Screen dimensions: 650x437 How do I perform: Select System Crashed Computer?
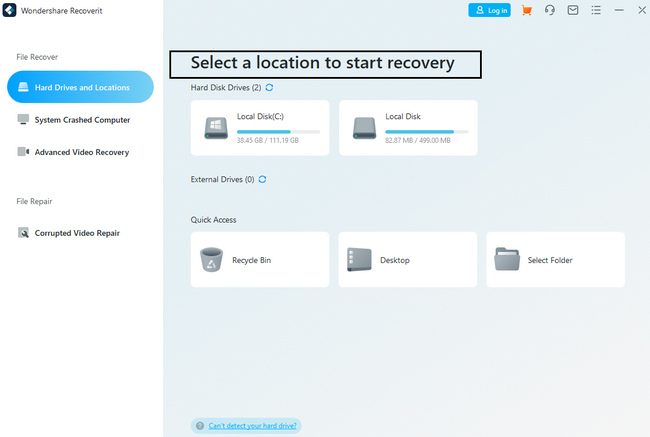pos(80,120)
